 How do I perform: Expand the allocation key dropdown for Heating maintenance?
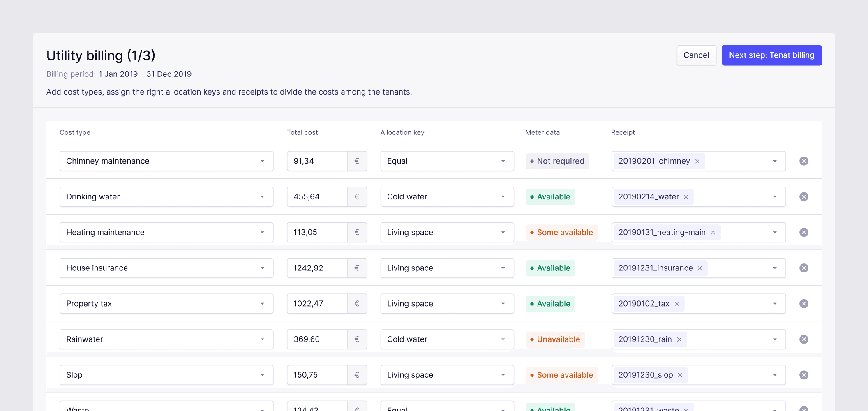coord(503,232)
